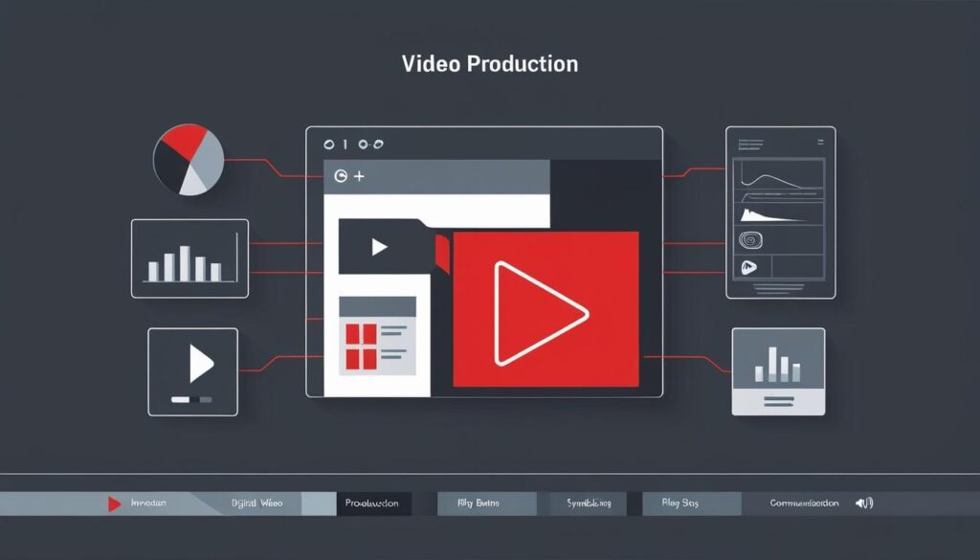Open the bar chart card on the right
Image resolution: width=980 pixels, height=560 pixels.
(777, 370)
